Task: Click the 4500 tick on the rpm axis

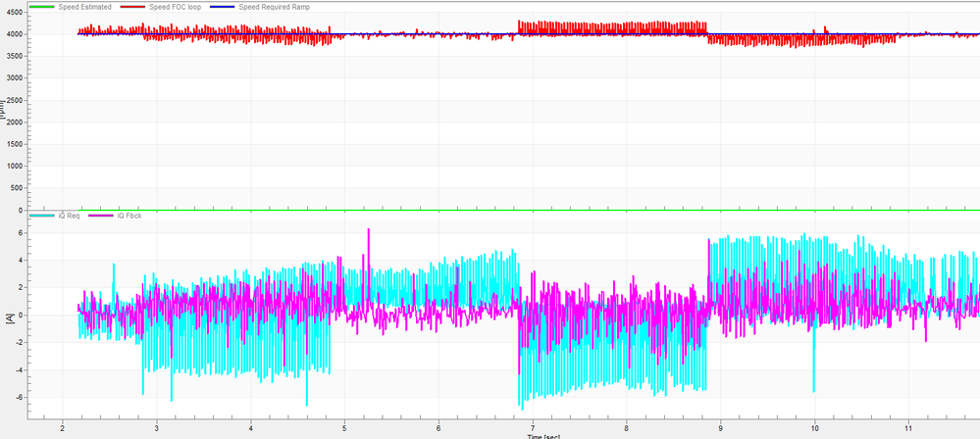Action: tap(17, 13)
